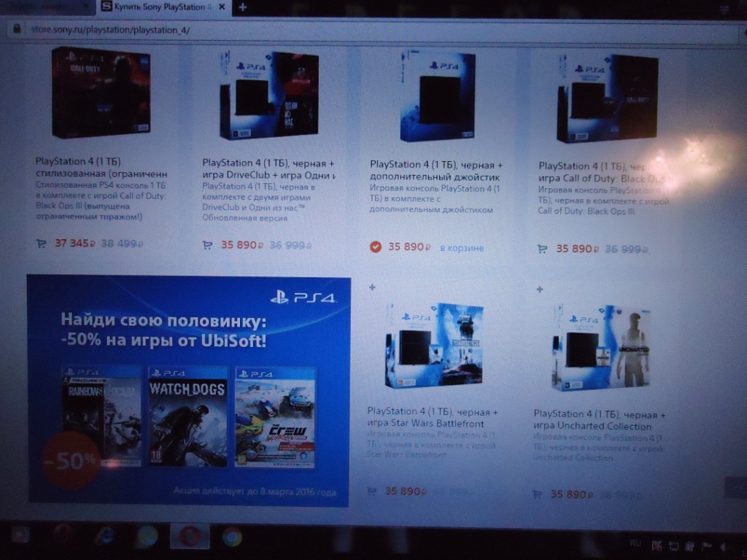
Task: Click the Watch Dogs cover in UbiSoft banner
Action: click(x=187, y=416)
